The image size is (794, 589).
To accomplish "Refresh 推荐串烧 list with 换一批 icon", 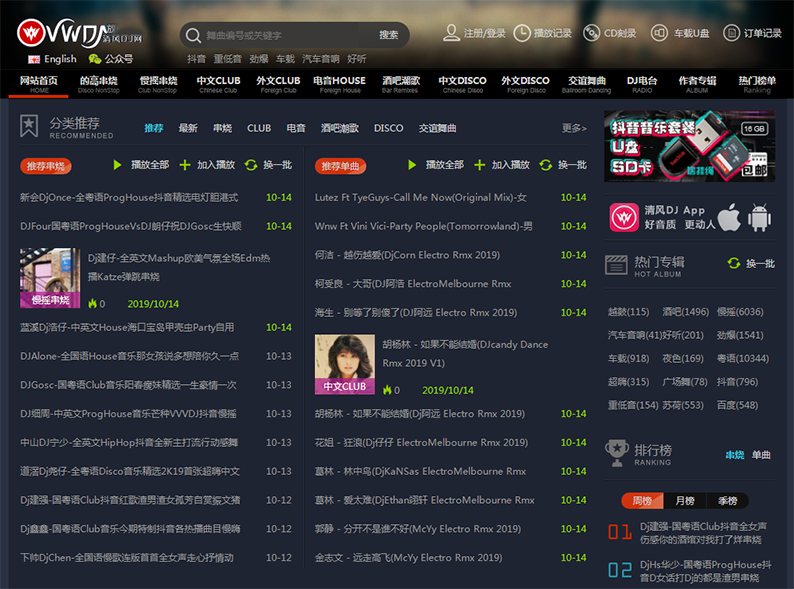I will click(251, 165).
